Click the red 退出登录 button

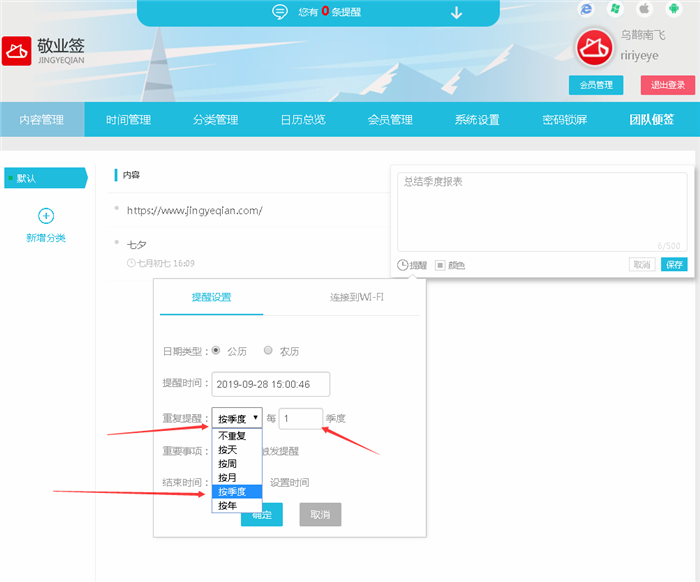[x=668, y=85]
